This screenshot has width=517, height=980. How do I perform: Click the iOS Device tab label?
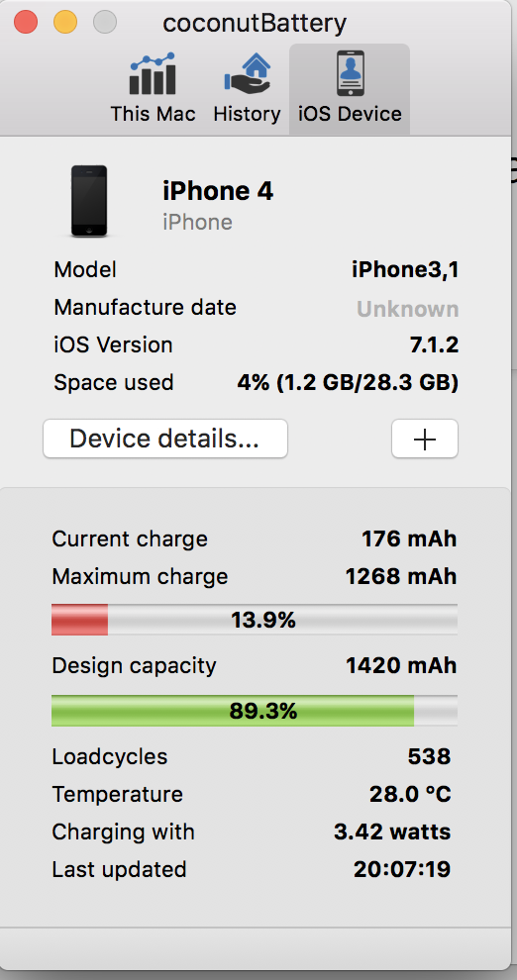point(350,114)
